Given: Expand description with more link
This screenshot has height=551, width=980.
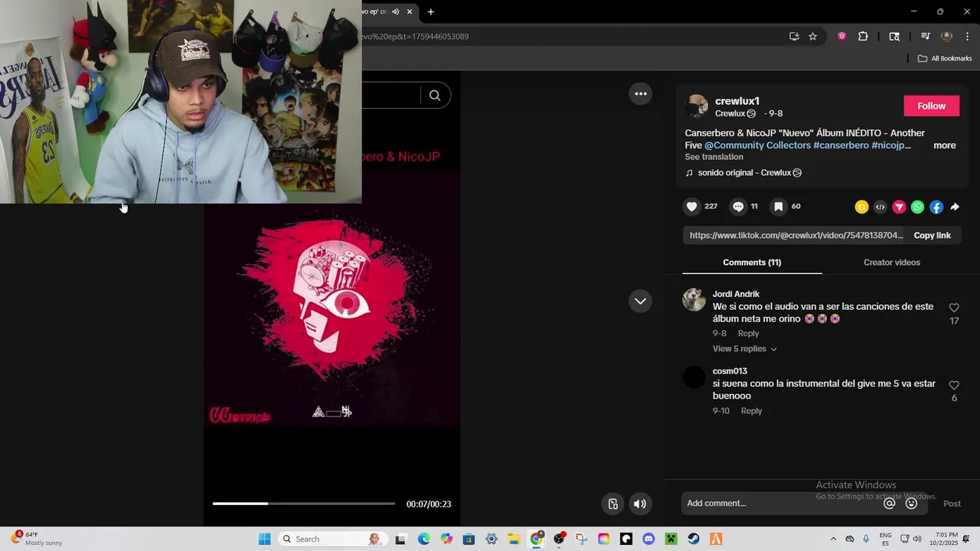Looking at the screenshot, I should pyautogui.click(x=944, y=145).
